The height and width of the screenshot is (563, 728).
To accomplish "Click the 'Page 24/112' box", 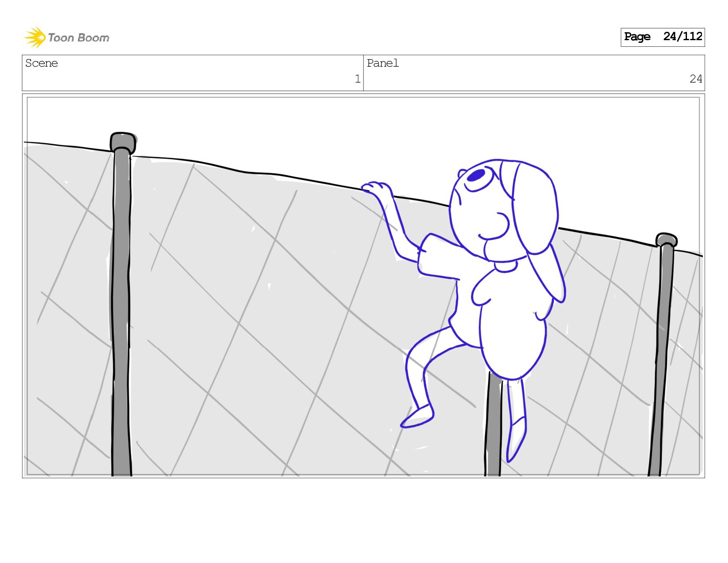I will point(662,37).
